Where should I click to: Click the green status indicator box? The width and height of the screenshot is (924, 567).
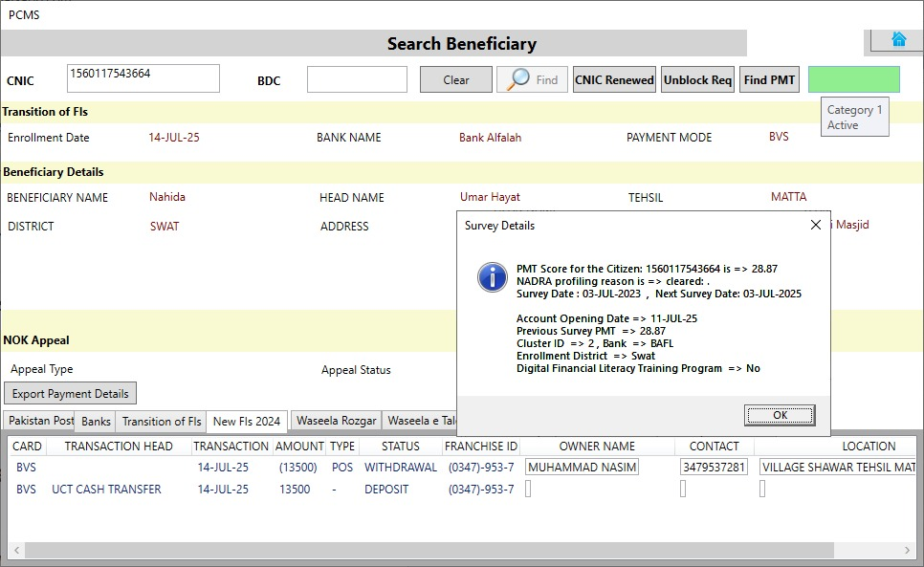(x=854, y=79)
